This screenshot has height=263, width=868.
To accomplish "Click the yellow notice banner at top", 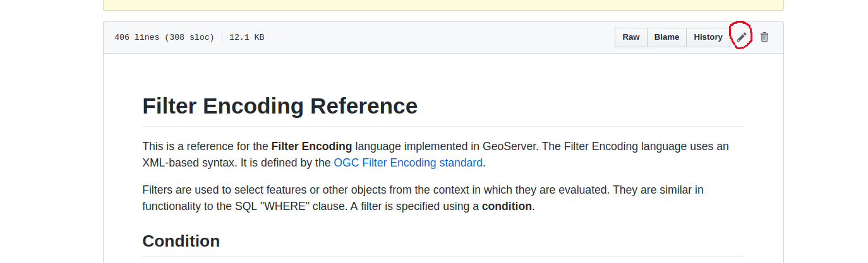I will pos(443,5).
